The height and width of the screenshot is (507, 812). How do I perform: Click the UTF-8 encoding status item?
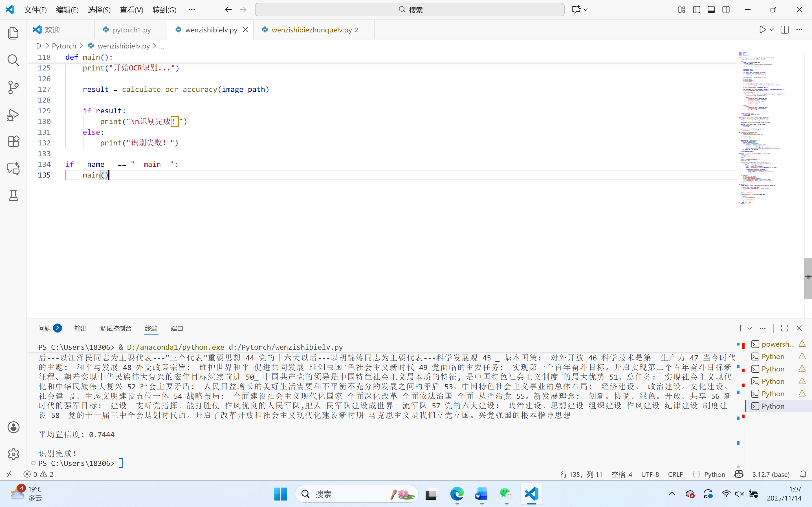pos(650,474)
